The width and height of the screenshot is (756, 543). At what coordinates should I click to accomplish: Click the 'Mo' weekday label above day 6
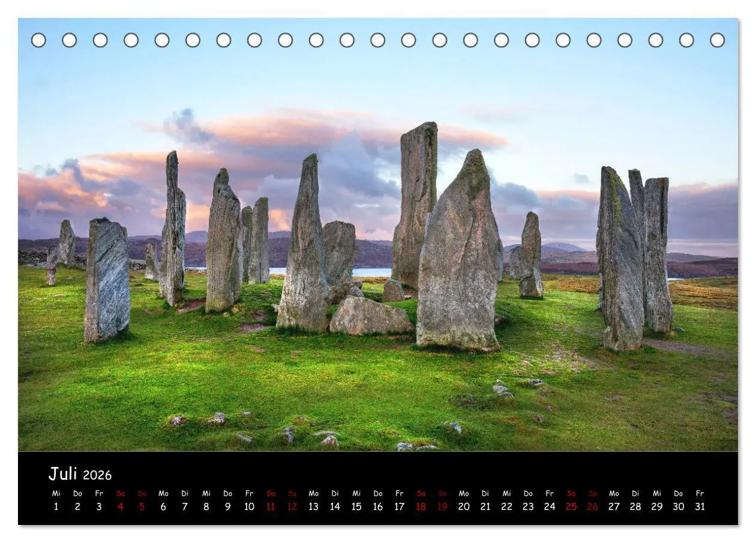(163, 493)
